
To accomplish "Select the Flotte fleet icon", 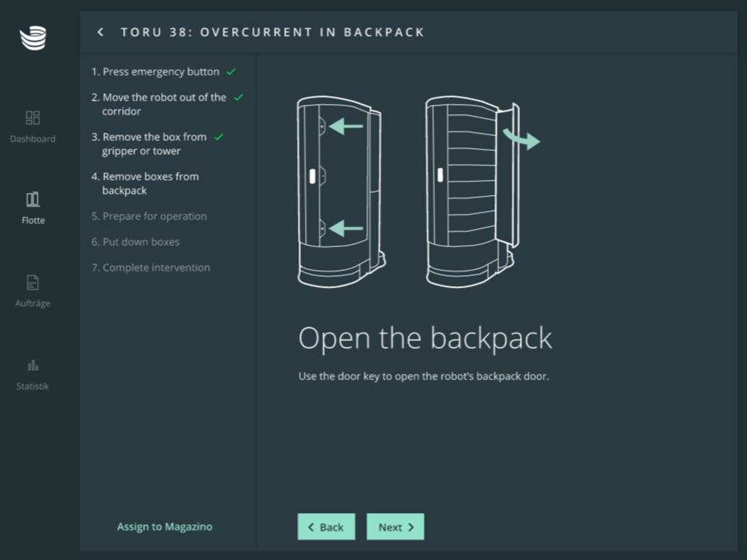I will click(33, 199).
